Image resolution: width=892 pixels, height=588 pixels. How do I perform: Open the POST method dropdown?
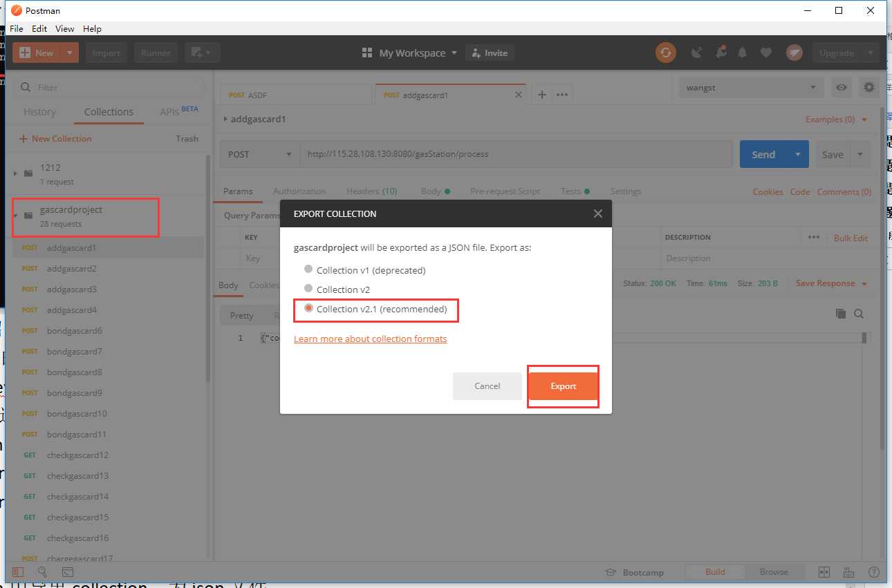pos(260,154)
